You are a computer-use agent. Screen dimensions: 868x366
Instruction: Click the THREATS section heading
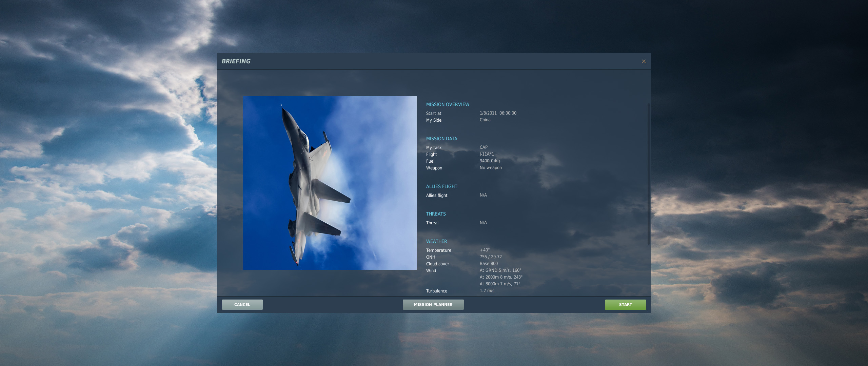[x=436, y=214]
